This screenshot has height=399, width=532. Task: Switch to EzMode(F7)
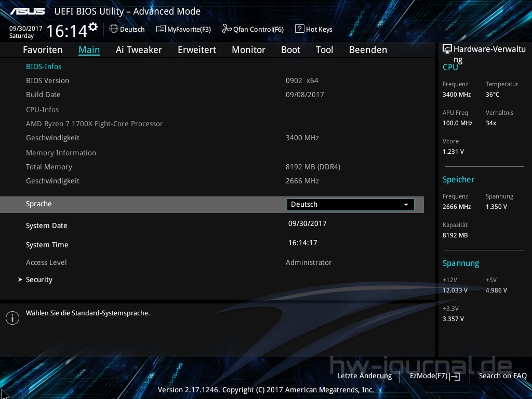click(x=435, y=376)
